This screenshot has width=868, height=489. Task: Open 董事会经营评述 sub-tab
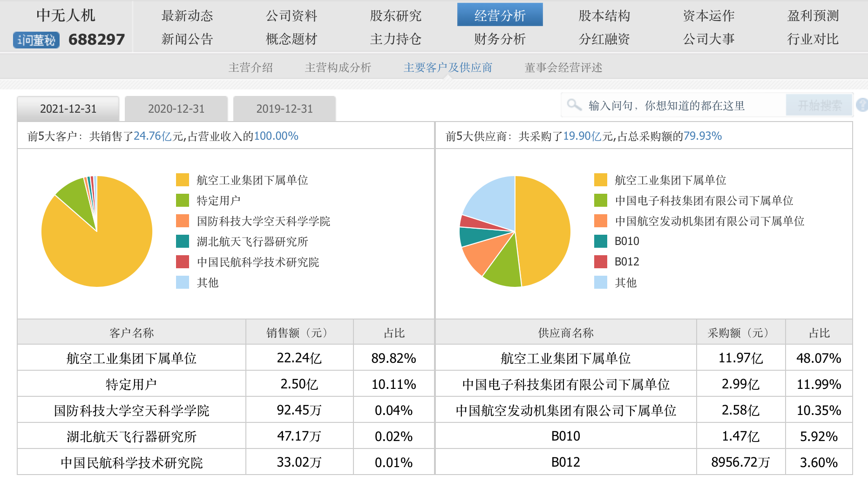(x=563, y=68)
